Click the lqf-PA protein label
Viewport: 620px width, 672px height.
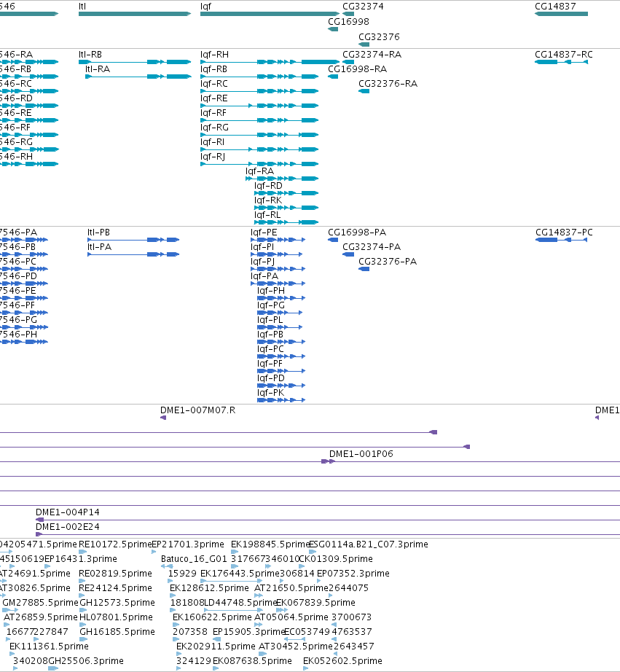(x=264, y=276)
